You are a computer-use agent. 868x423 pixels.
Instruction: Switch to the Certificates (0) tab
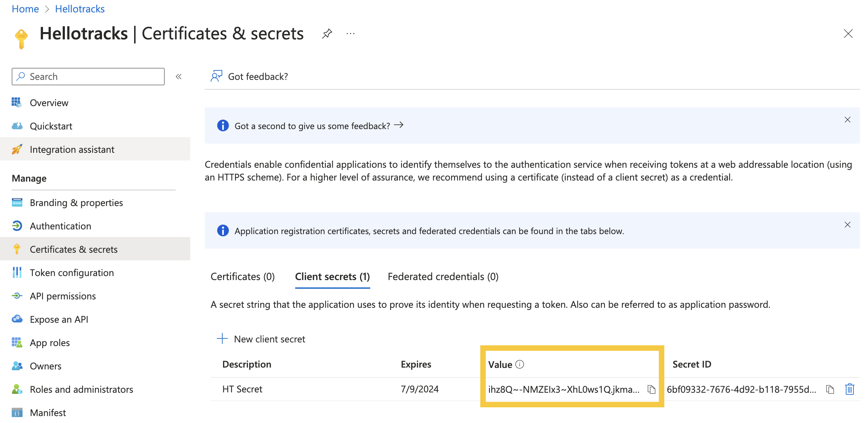point(243,277)
